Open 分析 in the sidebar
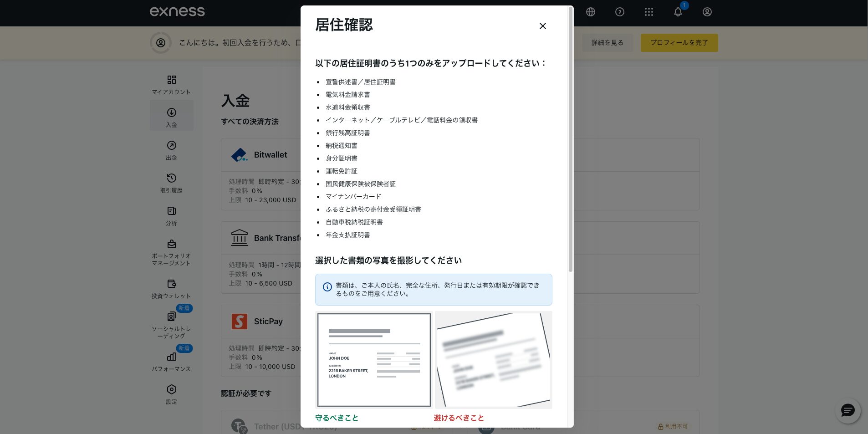 tap(171, 215)
